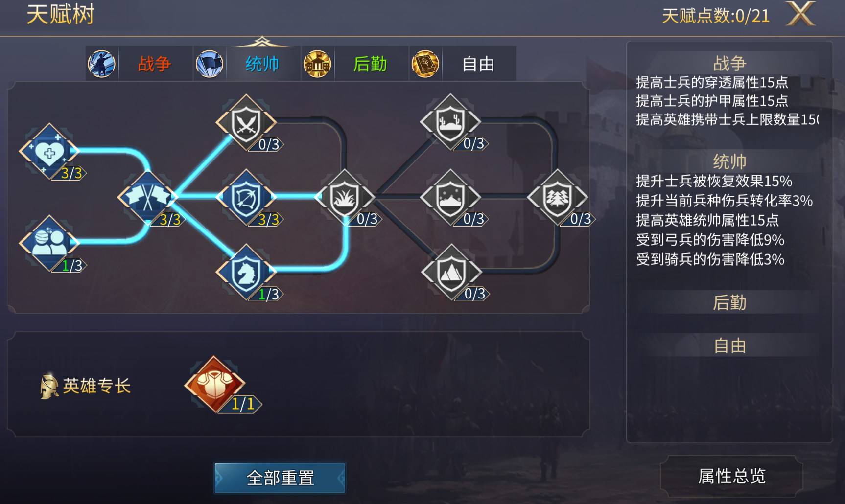
Task: Select the crossed swords shield talent
Action: click(246, 122)
